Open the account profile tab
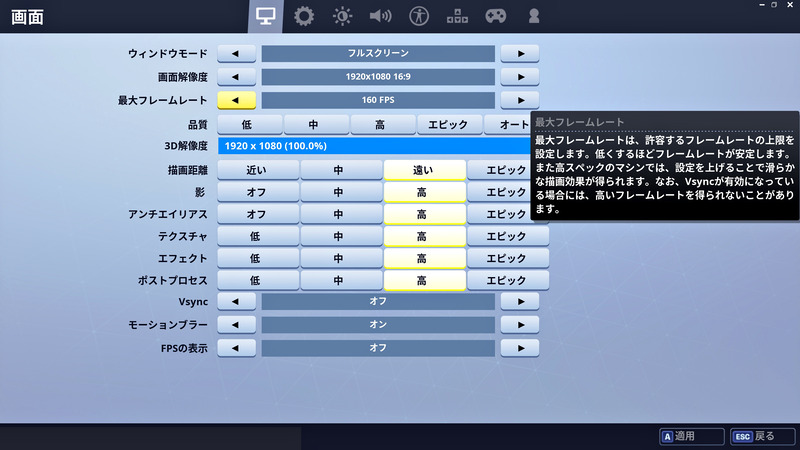Screen dimensions: 800x450 click(x=534, y=16)
